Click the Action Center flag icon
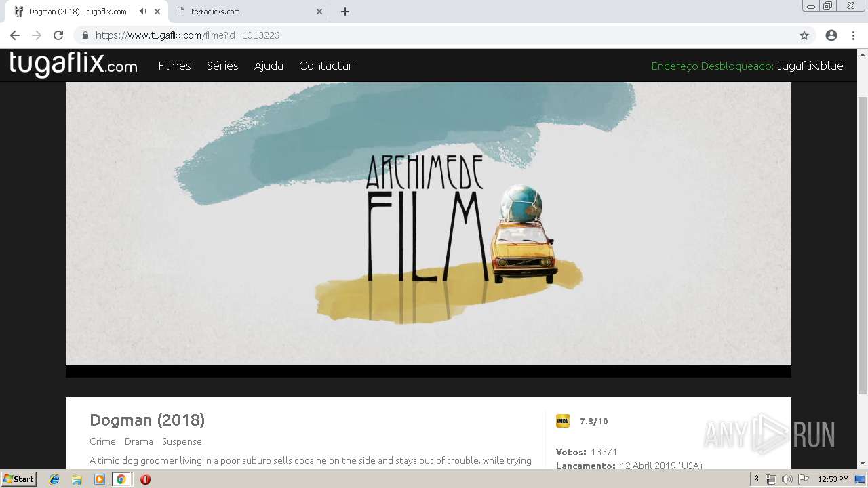Viewport: 868px width, 488px height. pyautogui.click(x=804, y=479)
